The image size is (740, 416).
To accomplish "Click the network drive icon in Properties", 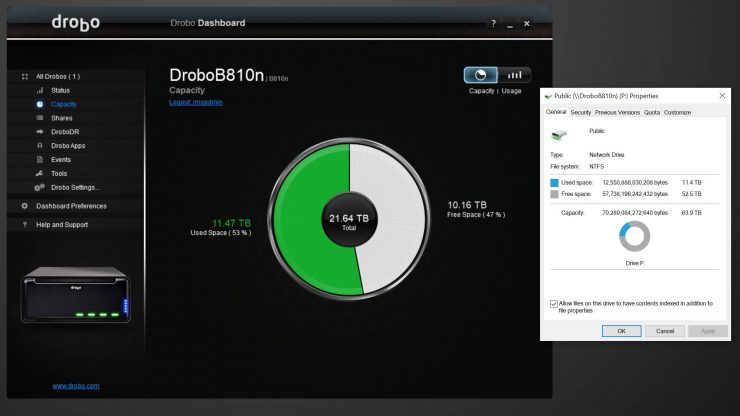I will [x=559, y=135].
